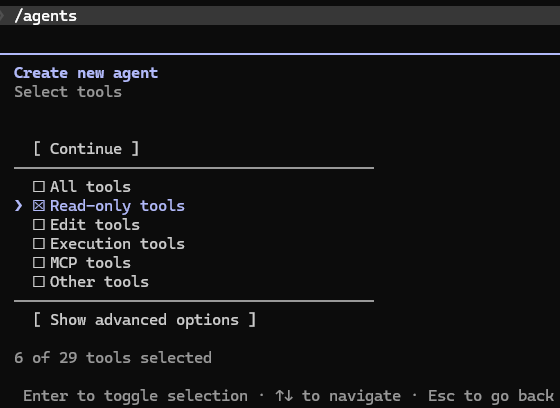Click the /agents command input
The height and width of the screenshot is (408, 560).
[x=280, y=16]
